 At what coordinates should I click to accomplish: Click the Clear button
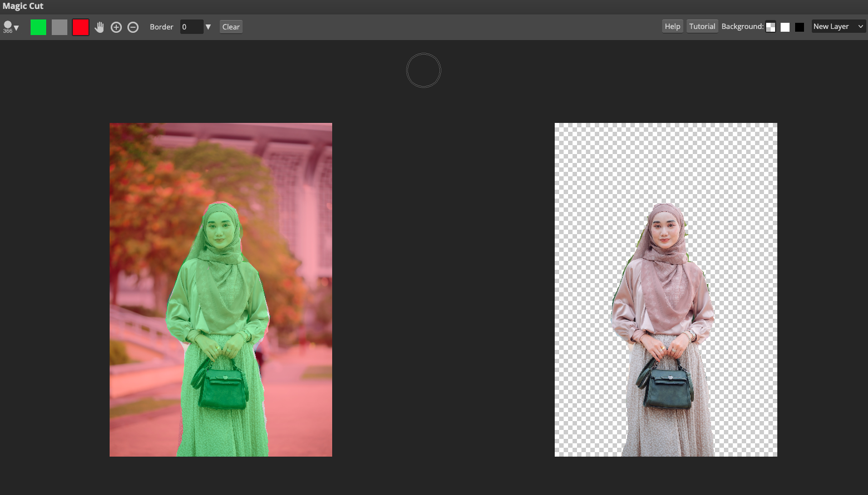point(231,27)
